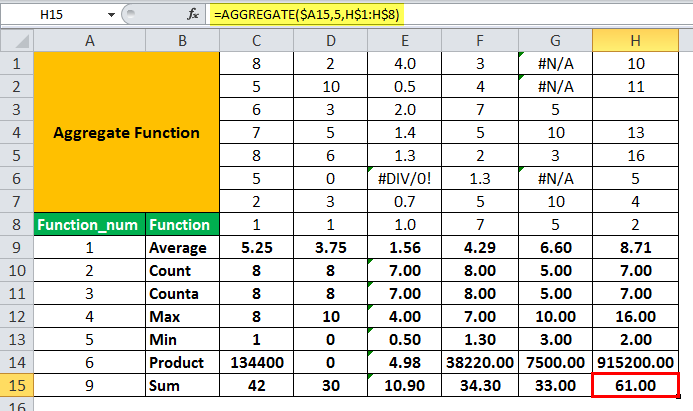Select column F header
The height and width of the screenshot is (411, 693).
480,41
